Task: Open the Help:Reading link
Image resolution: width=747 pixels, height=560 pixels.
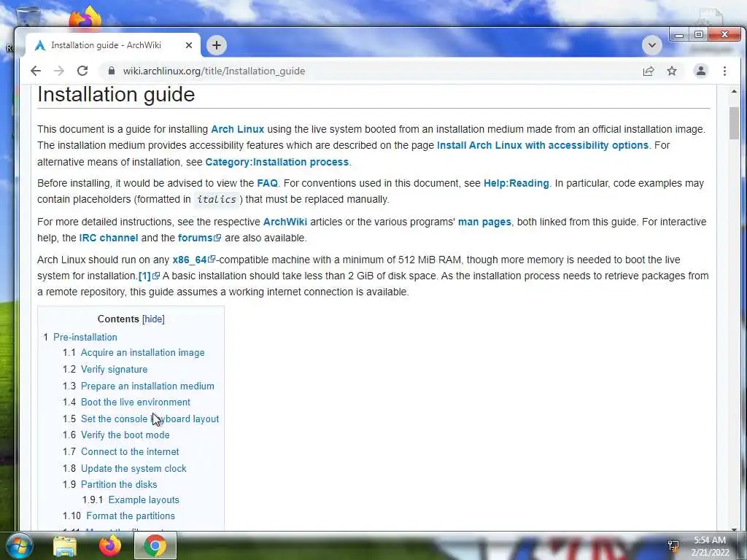Action: point(516,183)
